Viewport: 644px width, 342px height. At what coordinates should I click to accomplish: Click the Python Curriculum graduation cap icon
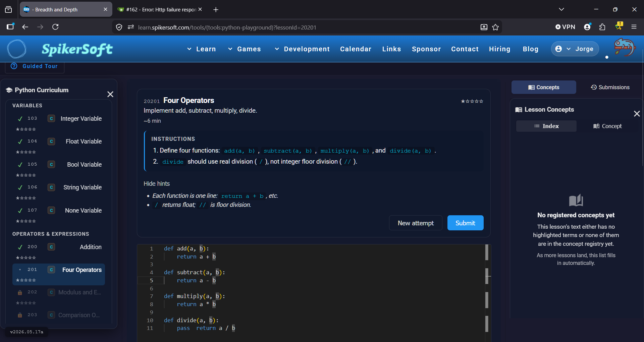coord(9,90)
